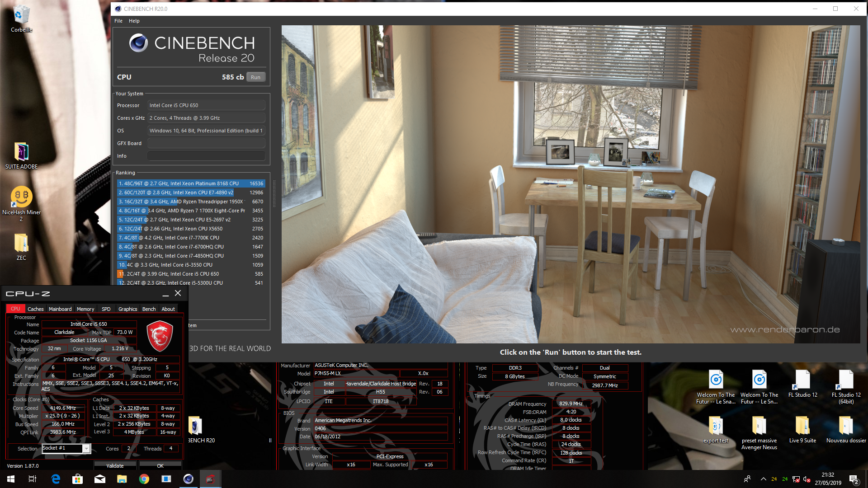The width and height of the screenshot is (868, 488).
Task: Switch to Graphics tab in CPU-Z
Action: pyautogui.click(x=128, y=309)
